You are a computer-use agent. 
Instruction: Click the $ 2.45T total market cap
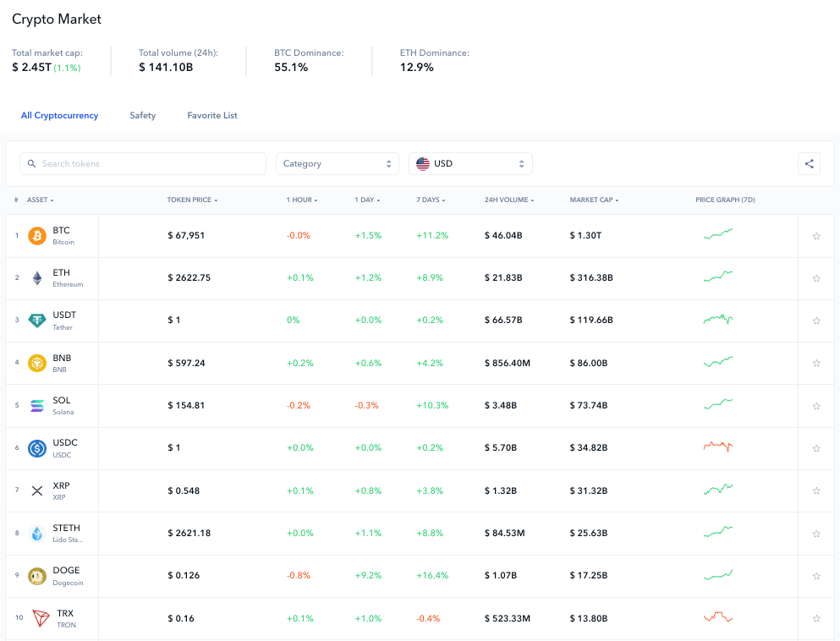[x=31, y=68]
